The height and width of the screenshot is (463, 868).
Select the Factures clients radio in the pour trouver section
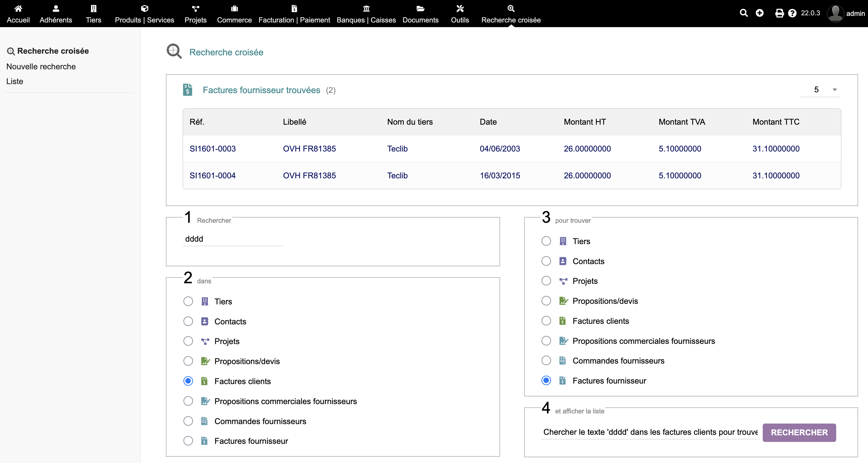(x=546, y=321)
